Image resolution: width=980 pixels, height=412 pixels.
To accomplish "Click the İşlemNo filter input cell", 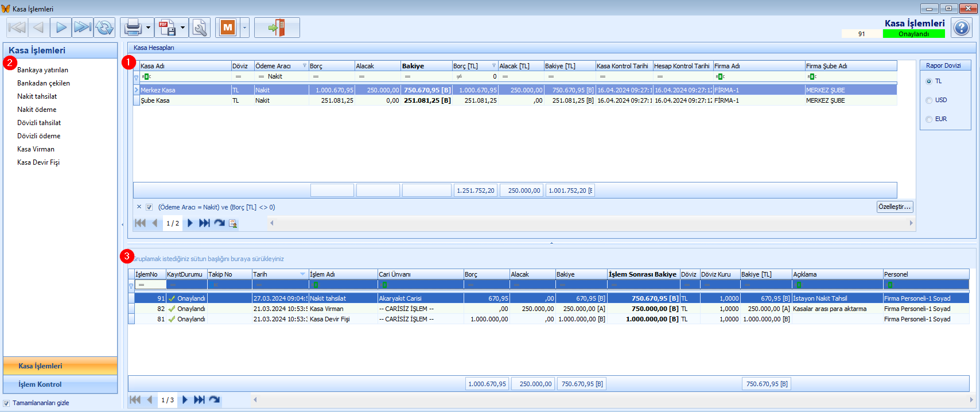I will 150,285.
